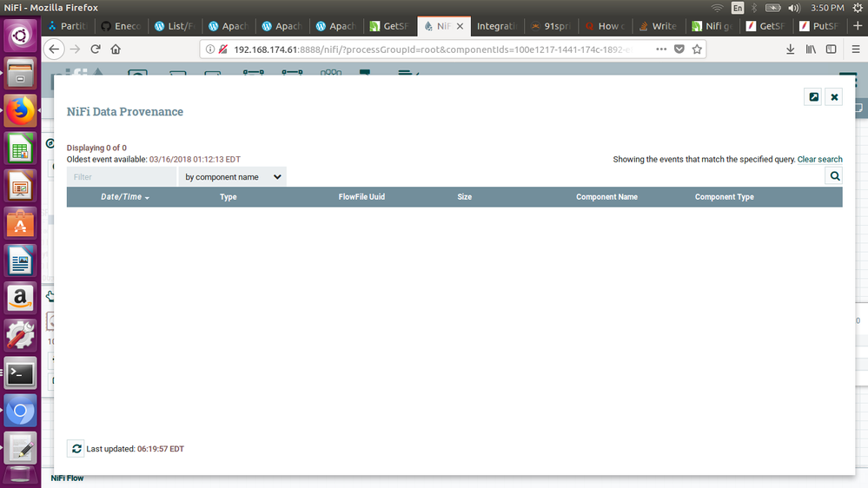Save page to Pocket
The height and width of the screenshot is (488, 868).
(679, 49)
